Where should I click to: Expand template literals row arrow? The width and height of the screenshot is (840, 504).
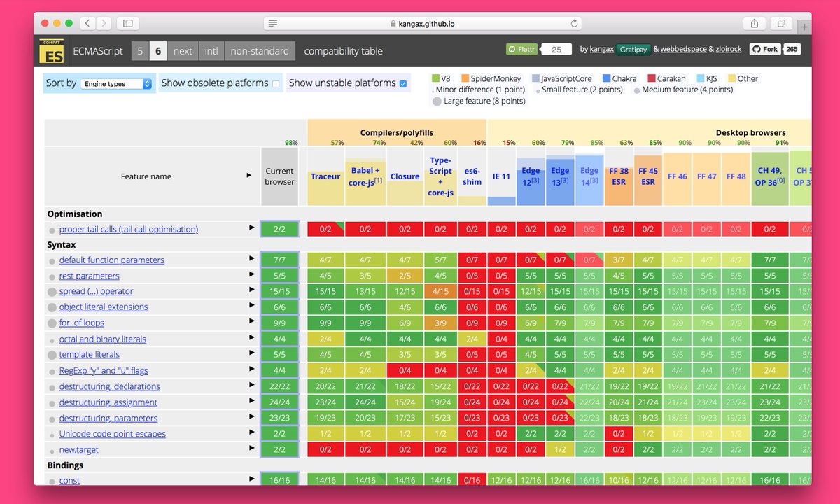[x=252, y=353]
